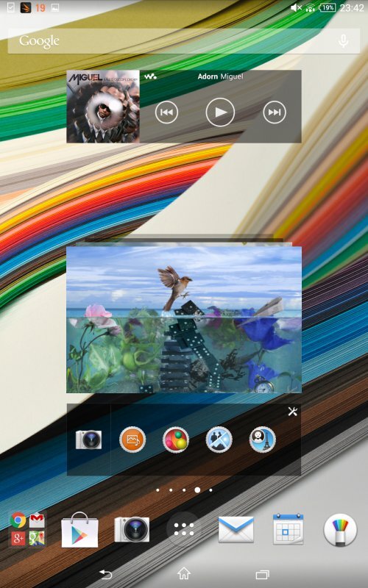Viewport: 368px width, 588px height.
Task: Skip to next track in Walkman widget
Action: (x=275, y=112)
